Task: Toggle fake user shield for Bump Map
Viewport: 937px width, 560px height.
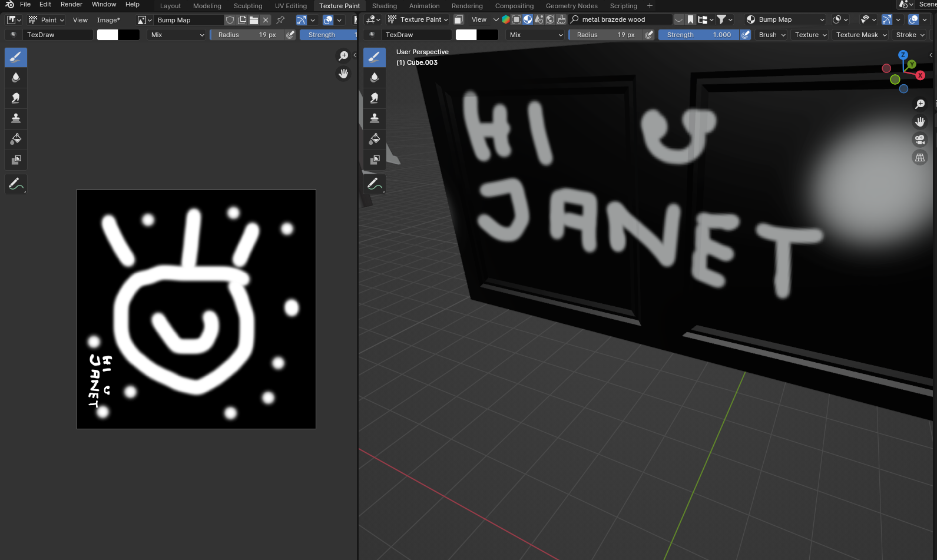Action: (230, 20)
